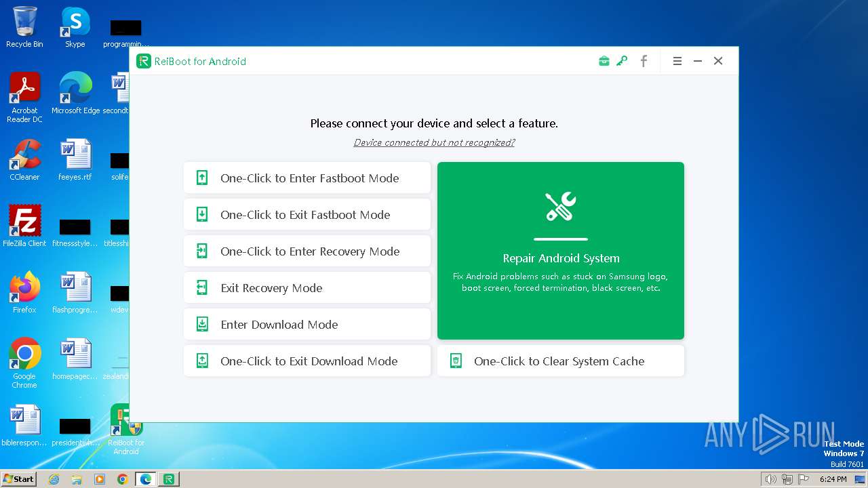Choose Exit Recovery Mode
868x488 pixels.
[x=307, y=287]
